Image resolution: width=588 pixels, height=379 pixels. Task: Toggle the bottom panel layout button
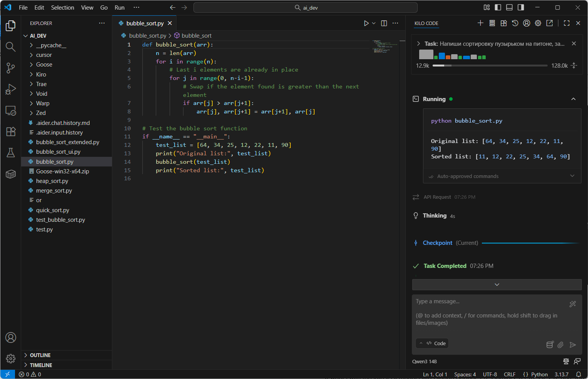(509, 7)
